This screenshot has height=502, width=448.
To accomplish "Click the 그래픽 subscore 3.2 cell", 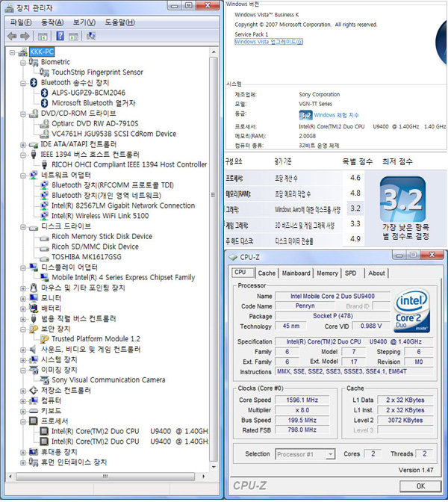I will tap(355, 208).
